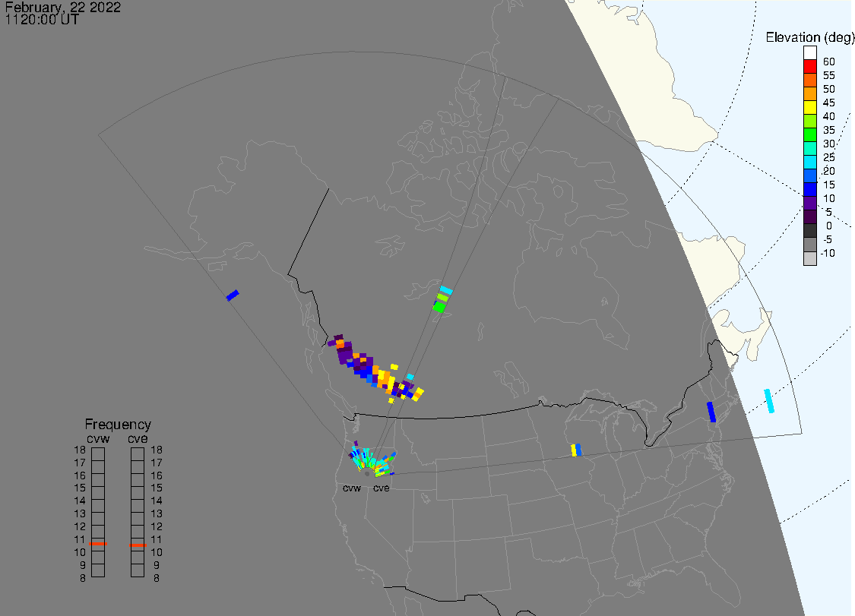Click the 60 label on elevation legend

(x=829, y=62)
